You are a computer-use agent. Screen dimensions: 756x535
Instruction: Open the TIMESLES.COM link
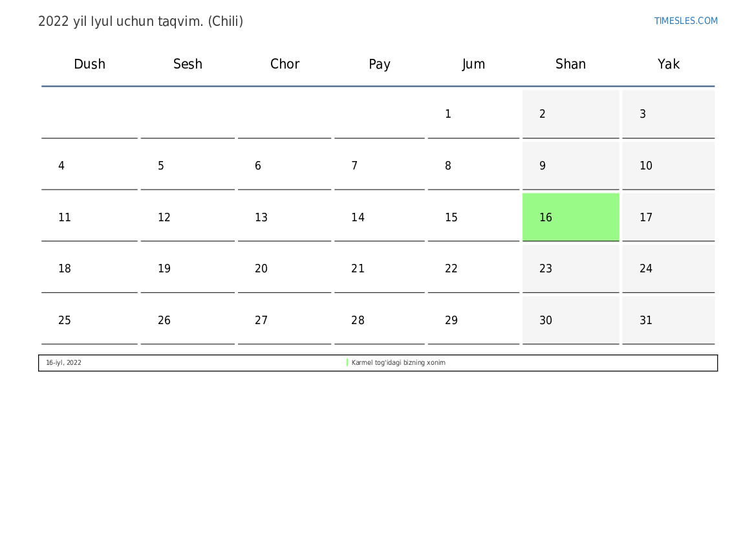[x=686, y=21]
